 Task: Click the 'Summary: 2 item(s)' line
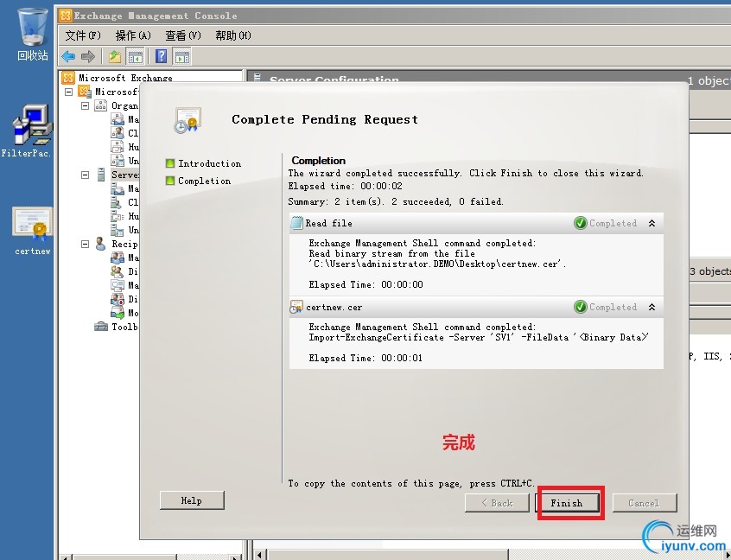396,201
